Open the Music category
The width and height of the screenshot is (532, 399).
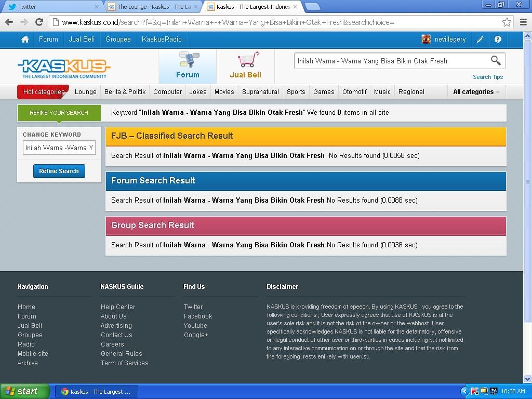[382, 92]
